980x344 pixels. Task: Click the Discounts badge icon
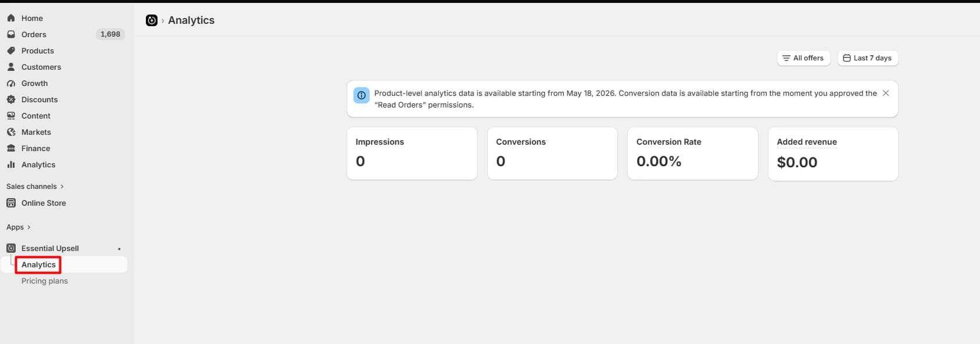[x=11, y=99]
